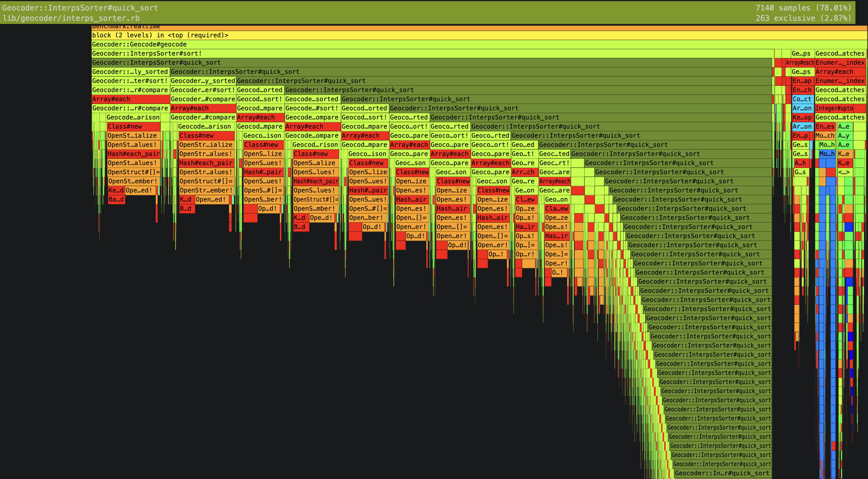Viewport: 868px width, 479px height.
Task: Select the orange 'OpenStr…ialize' frame
Action: [207, 145]
